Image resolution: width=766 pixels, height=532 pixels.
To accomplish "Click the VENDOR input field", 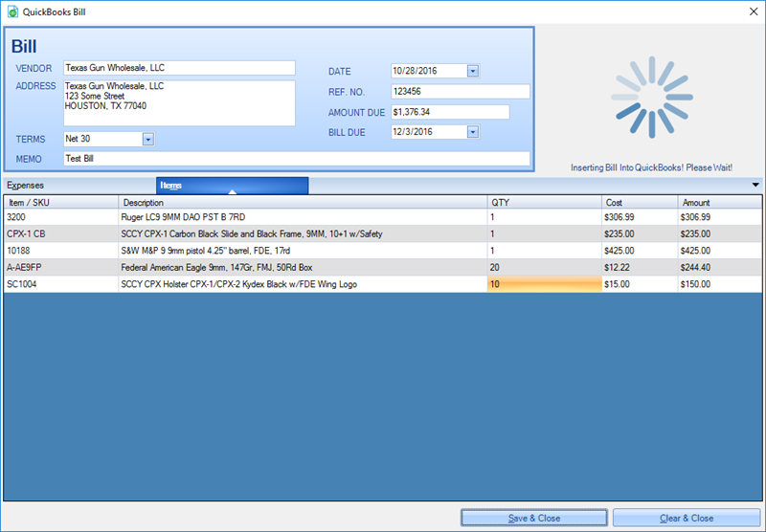I will 179,68.
